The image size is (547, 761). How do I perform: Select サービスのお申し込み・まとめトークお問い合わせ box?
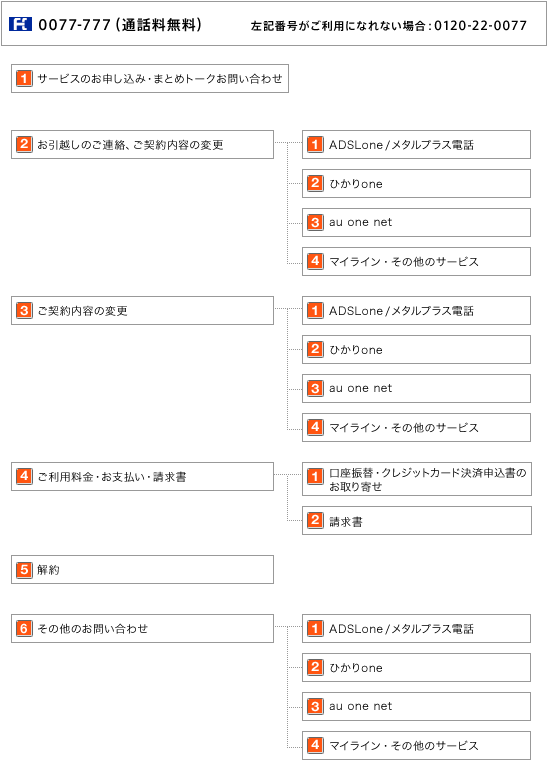tap(150, 78)
